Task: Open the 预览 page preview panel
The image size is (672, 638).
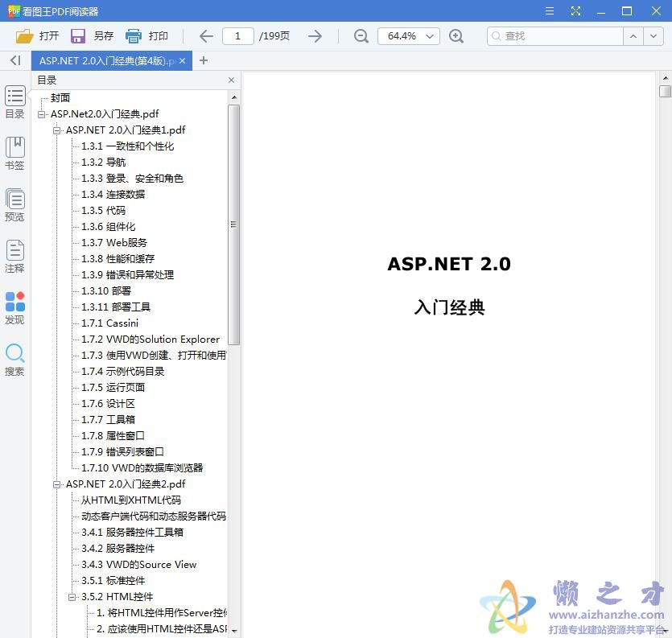Action: [x=14, y=204]
